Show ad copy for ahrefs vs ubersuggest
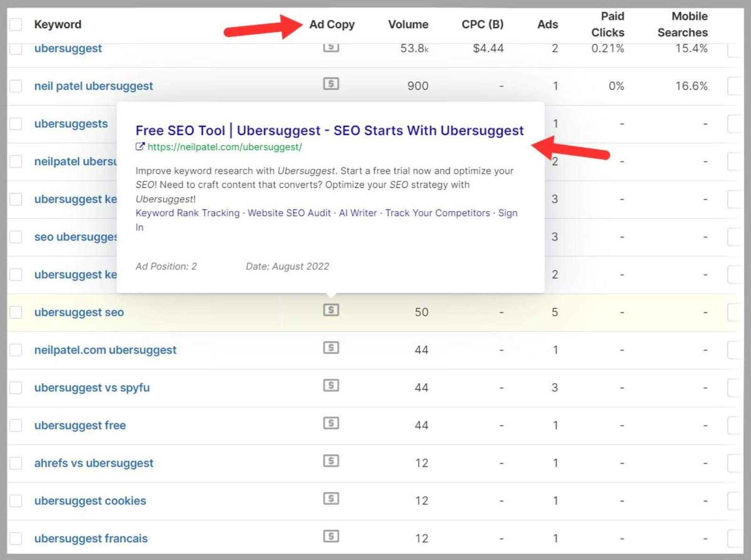Image resolution: width=751 pixels, height=560 pixels. click(331, 461)
